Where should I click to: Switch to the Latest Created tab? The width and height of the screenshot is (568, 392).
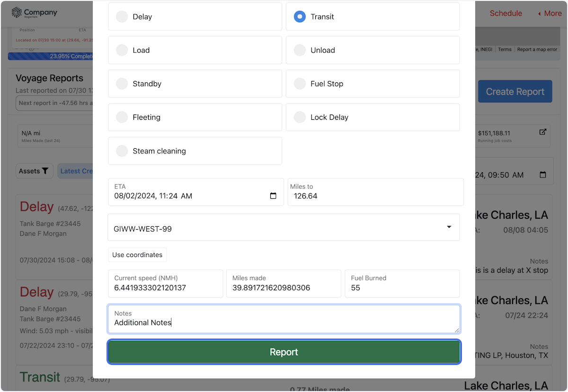tap(79, 171)
